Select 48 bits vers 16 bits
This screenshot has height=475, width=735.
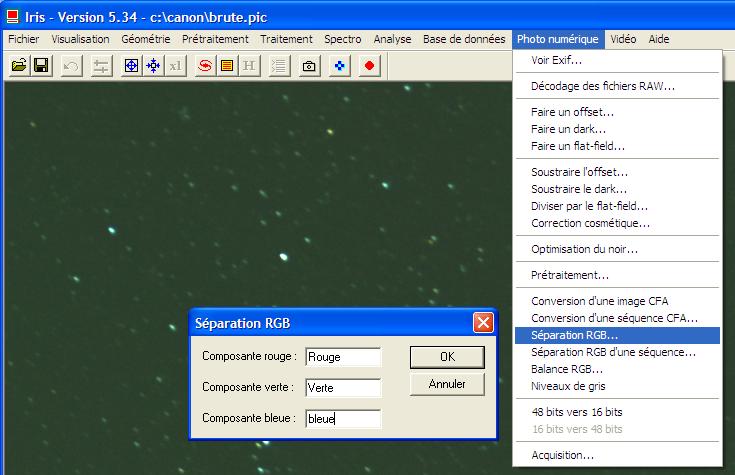[x=617, y=412]
